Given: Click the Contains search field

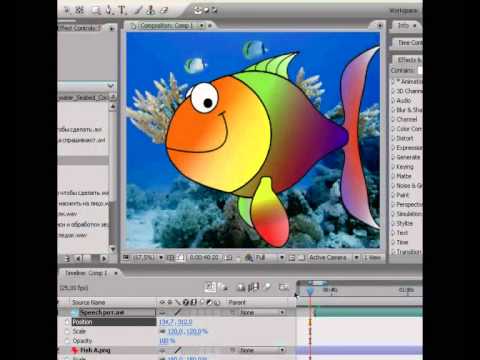Looking at the screenshot, I should (420, 70).
